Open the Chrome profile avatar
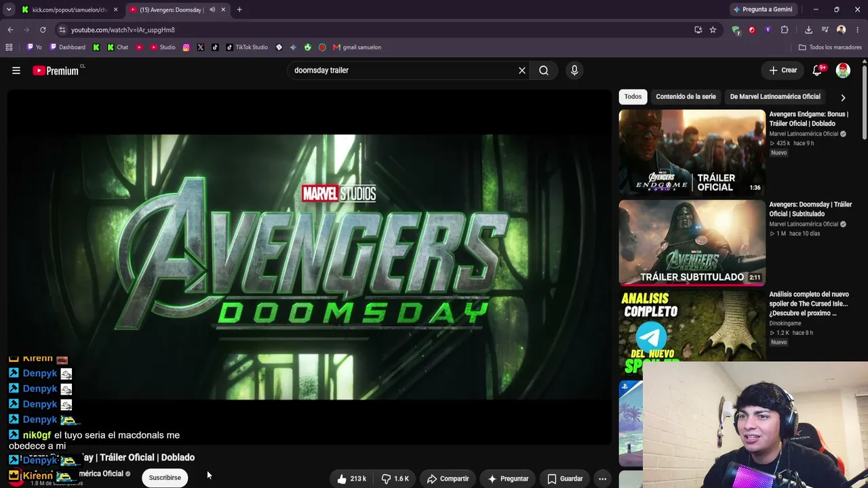Viewport: 868px width, 488px height. point(841,30)
